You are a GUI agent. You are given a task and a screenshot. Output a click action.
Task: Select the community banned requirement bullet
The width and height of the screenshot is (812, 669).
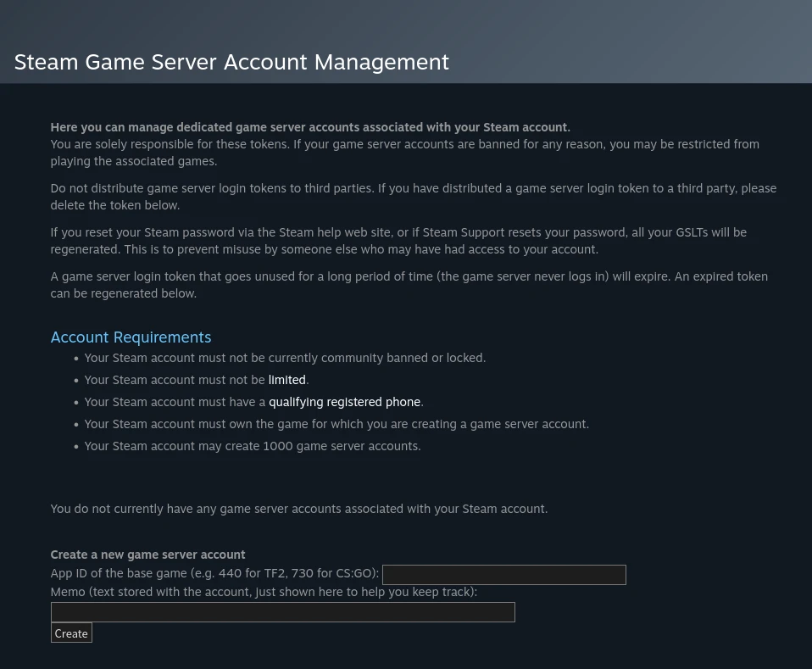point(285,358)
